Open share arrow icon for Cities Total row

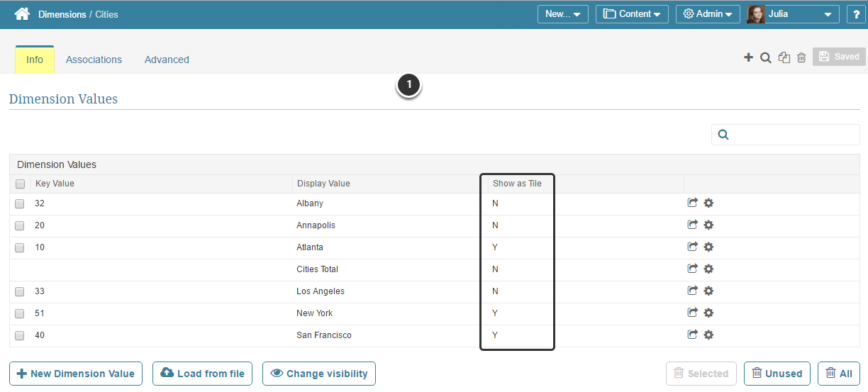693,269
